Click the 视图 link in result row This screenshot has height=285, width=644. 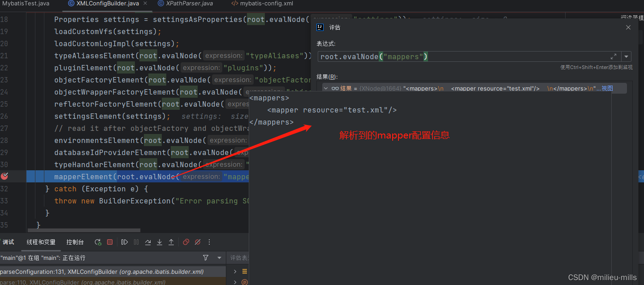click(607, 89)
